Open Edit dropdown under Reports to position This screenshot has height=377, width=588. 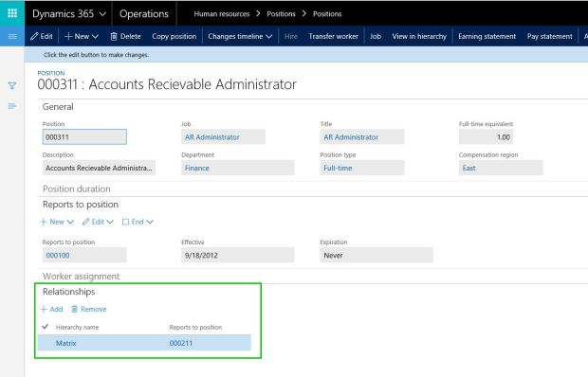point(98,222)
